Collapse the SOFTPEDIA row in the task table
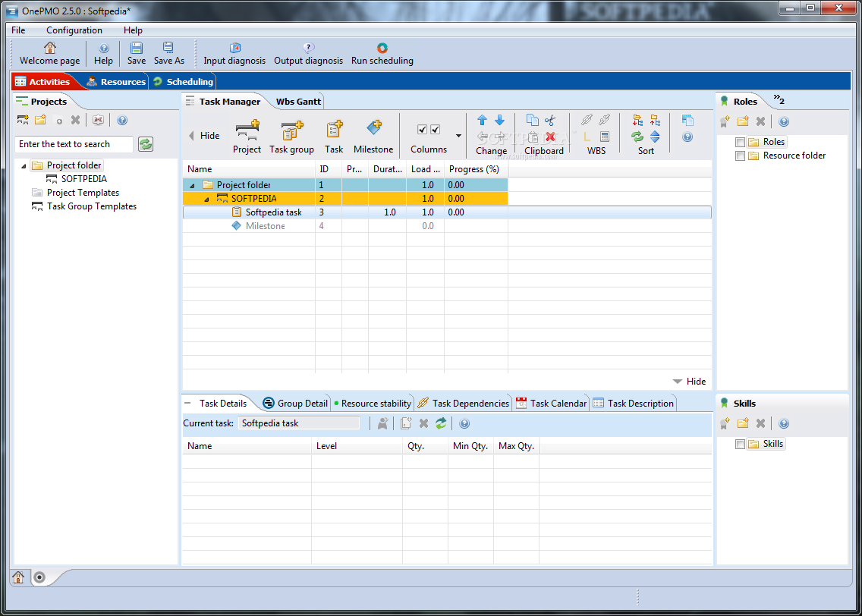 point(206,200)
